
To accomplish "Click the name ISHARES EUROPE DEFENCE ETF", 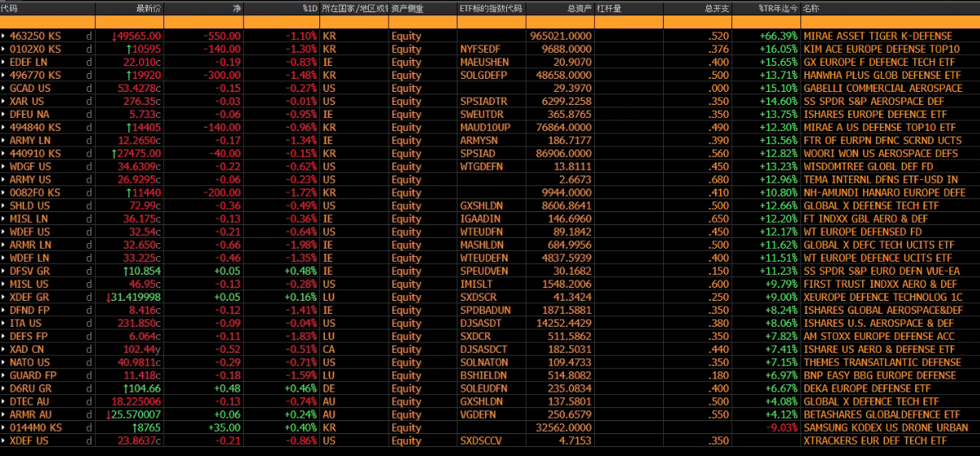I will 875,114.
